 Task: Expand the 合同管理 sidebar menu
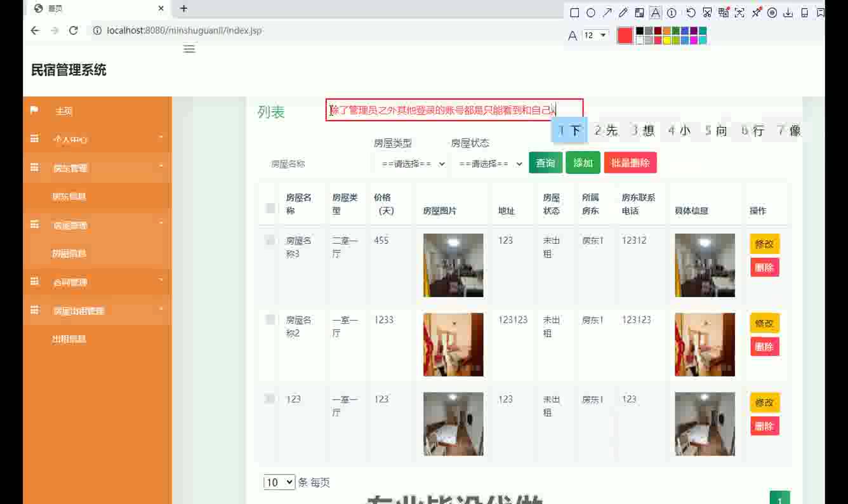click(97, 282)
